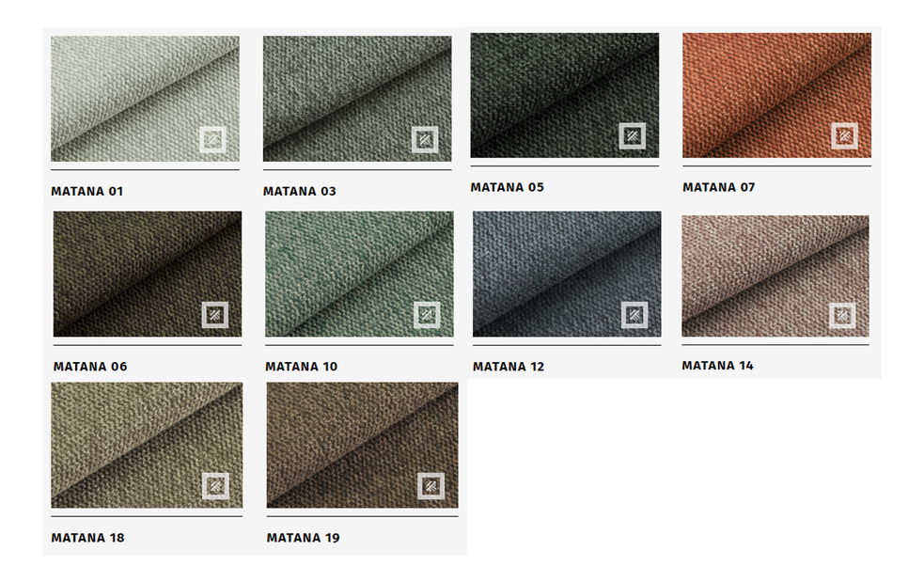Click the MATANA 14 label
This screenshot has height=582, width=924.
(718, 366)
